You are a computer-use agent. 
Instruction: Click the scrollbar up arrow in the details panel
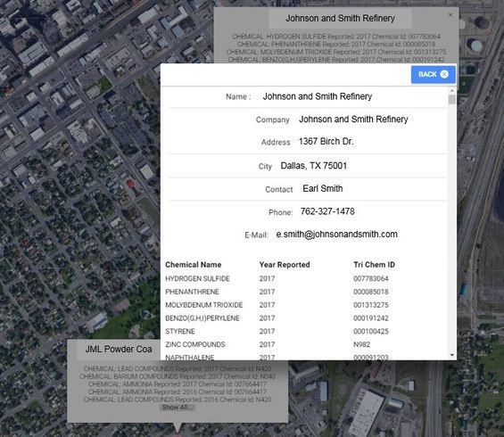(452, 91)
